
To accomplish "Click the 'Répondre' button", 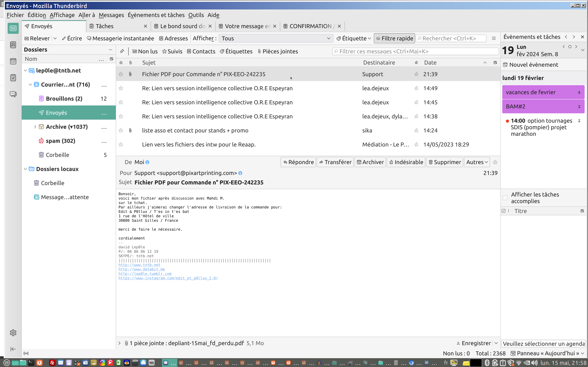I will (298, 162).
